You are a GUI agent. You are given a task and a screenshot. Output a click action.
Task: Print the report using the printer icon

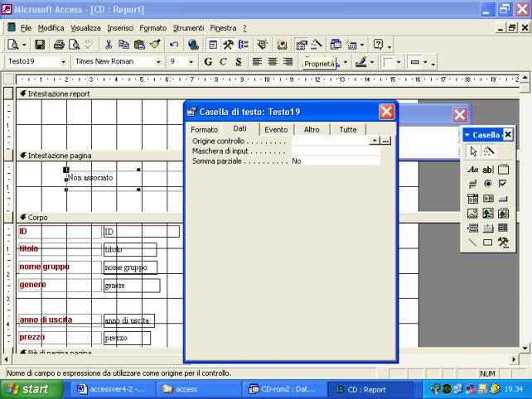59,45
